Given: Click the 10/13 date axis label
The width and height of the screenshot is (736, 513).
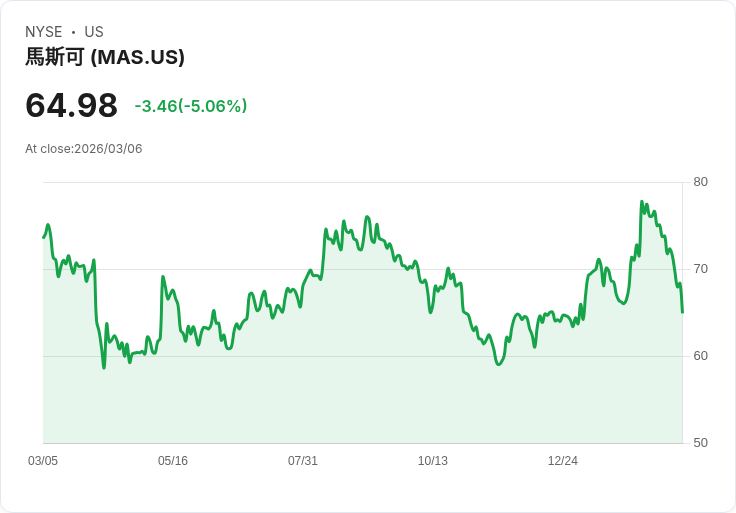Looking at the screenshot, I should (433, 461).
